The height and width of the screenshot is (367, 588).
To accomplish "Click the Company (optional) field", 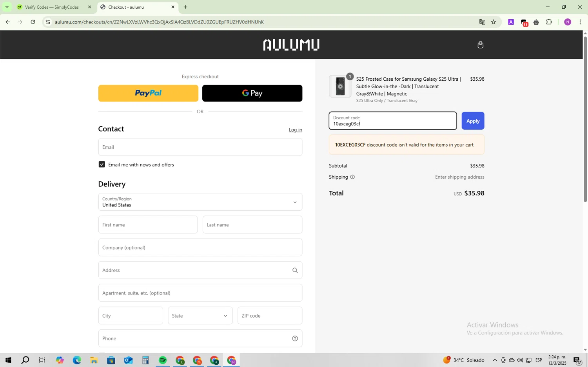I will click(200, 248).
